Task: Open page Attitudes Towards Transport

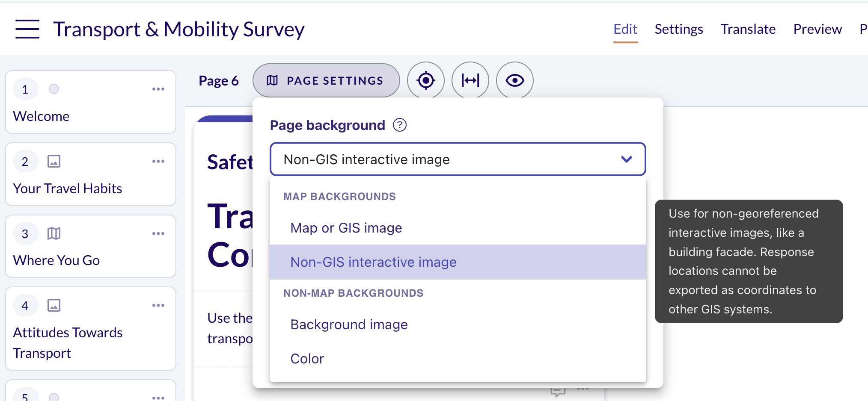Action: tap(91, 329)
